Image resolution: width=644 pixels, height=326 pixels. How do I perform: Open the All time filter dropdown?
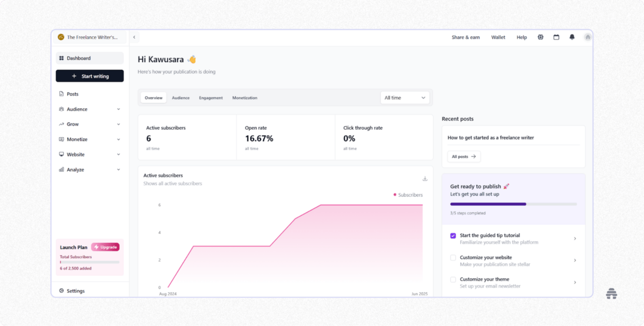click(405, 98)
